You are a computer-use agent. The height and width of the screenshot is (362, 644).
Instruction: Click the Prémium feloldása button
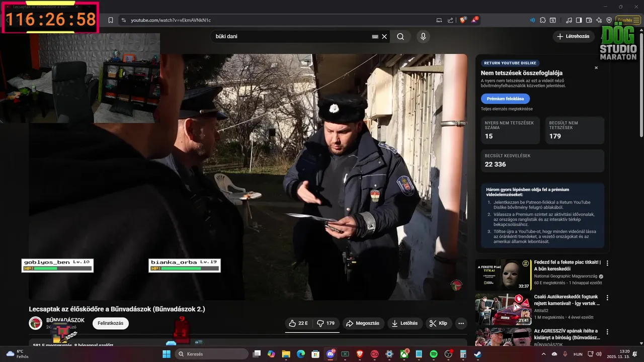coord(505,99)
